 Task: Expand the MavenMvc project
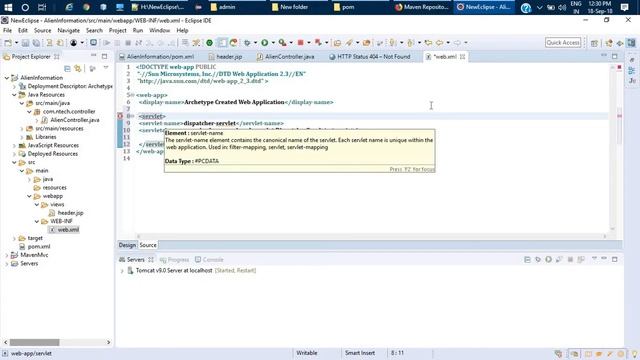(x=7, y=255)
